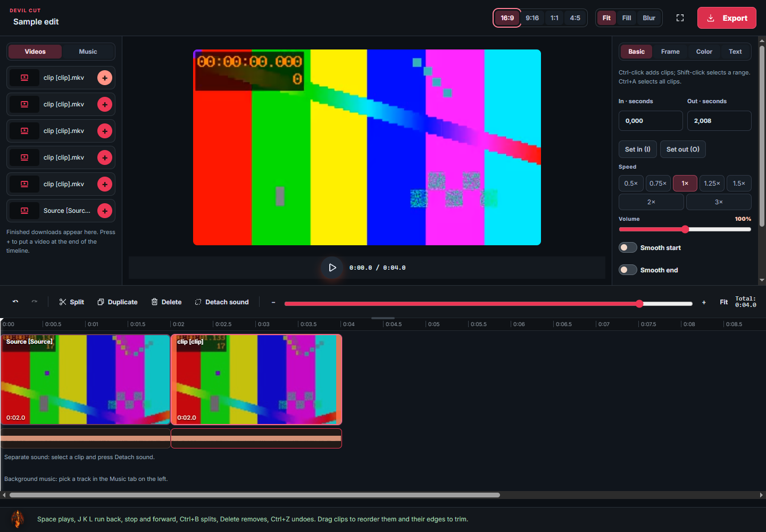The image size is (766, 532).
Task: Choose 1.25× playback speed
Action: coord(712,184)
